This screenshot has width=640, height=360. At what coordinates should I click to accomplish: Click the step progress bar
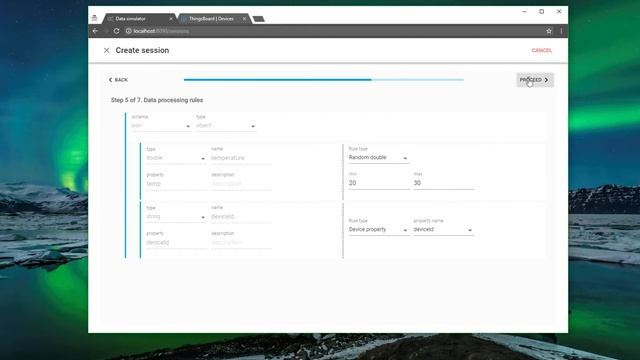click(324, 80)
